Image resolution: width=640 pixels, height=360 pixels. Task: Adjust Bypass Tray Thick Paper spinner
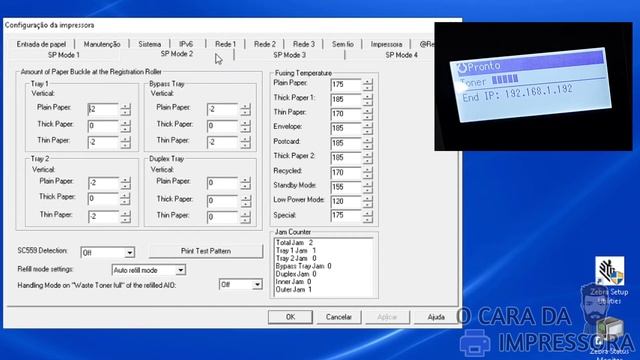coord(245,126)
